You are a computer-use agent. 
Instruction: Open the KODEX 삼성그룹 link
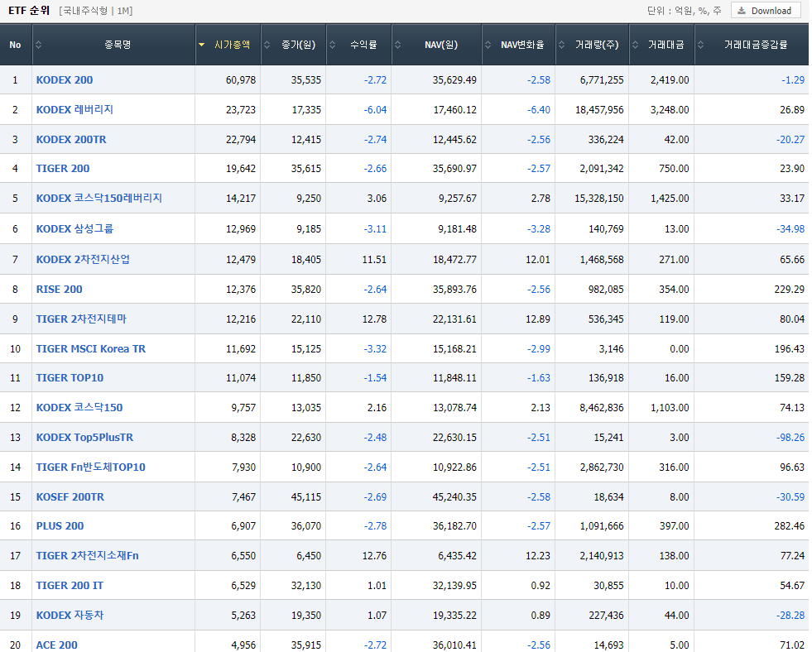74,228
